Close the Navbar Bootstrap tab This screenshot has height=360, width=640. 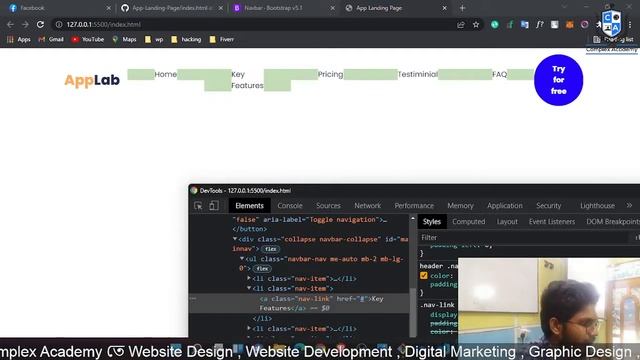pos(333,8)
